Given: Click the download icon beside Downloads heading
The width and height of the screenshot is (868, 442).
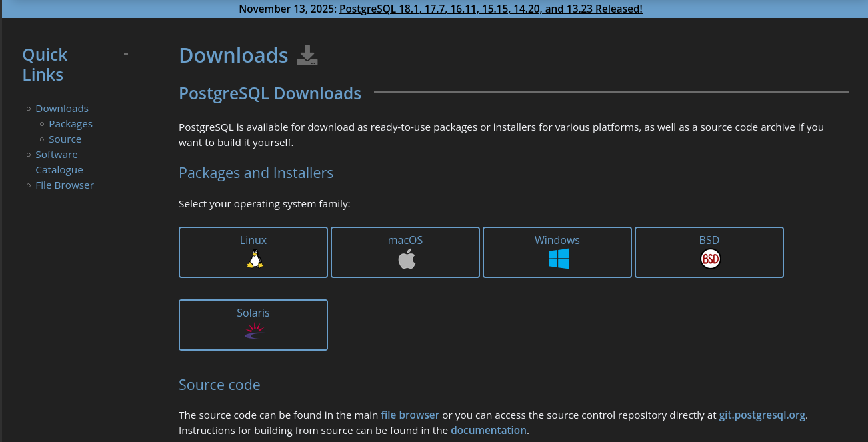Looking at the screenshot, I should coord(307,55).
